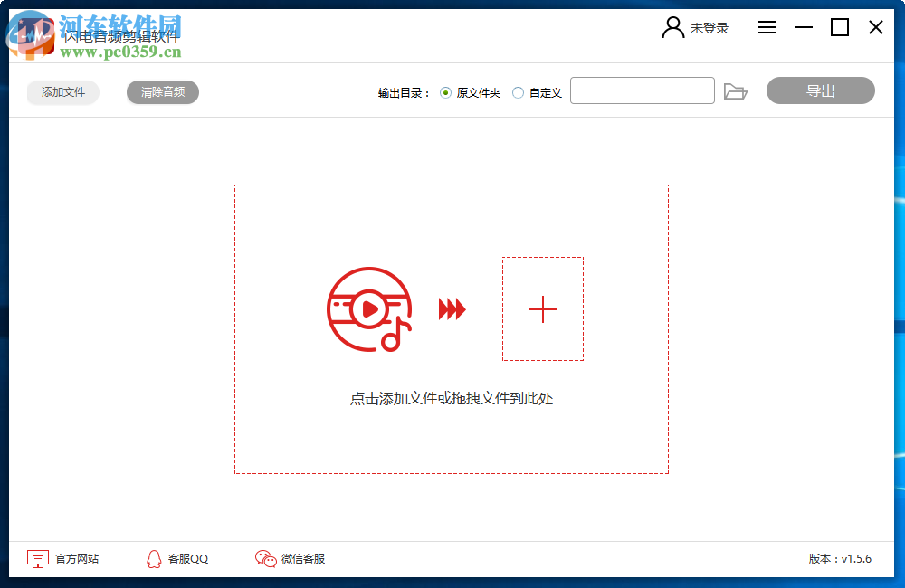Open the folder browse icon for output path
This screenshot has height=588, width=905.
point(736,90)
